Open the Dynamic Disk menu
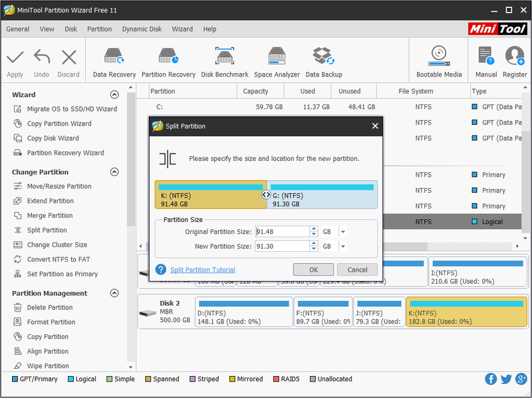The height and width of the screenshot is (398, 532). [x=142, y=29]
